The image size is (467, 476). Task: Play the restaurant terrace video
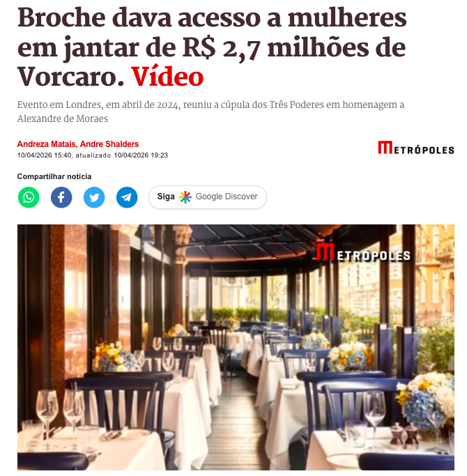(x=236, y=347)
